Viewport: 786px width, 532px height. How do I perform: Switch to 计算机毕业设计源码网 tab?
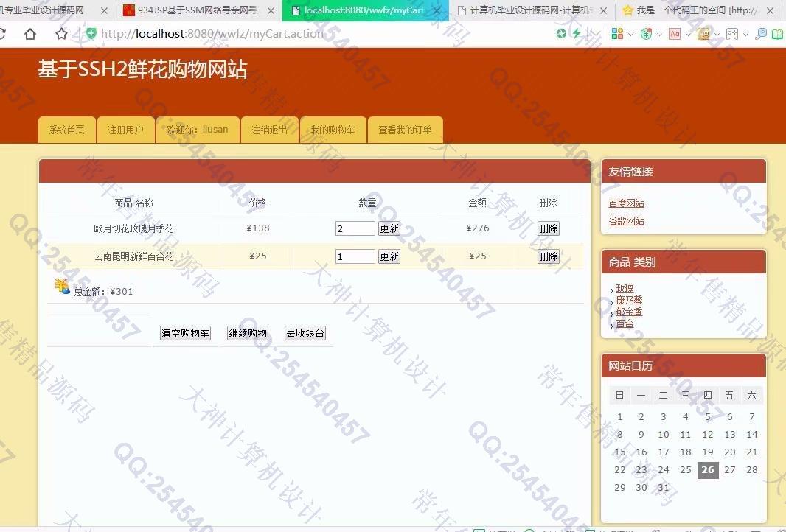[532, 10]
